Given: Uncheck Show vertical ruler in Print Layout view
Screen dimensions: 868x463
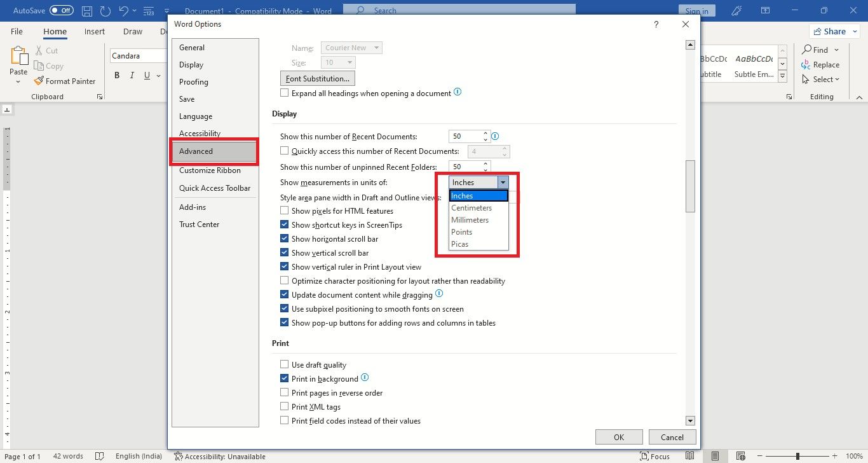Looking at the screenshot, I should pos(285,266).
